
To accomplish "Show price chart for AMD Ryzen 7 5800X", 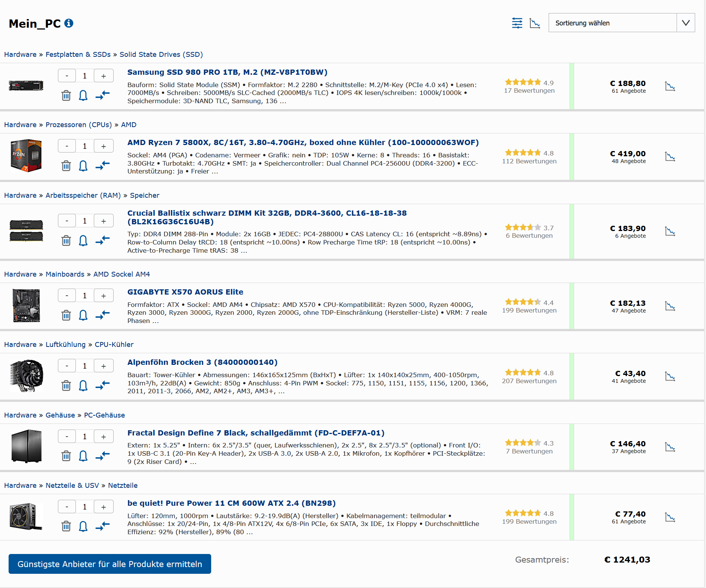I will tap(670, 157).
